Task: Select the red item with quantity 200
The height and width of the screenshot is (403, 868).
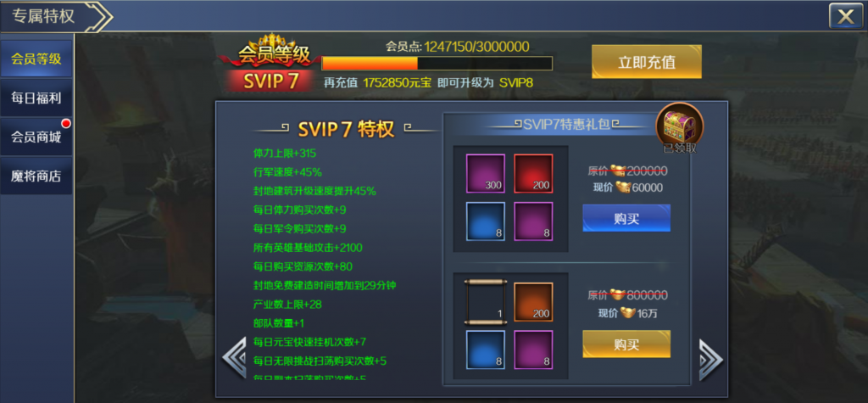Action: [534, 174]
